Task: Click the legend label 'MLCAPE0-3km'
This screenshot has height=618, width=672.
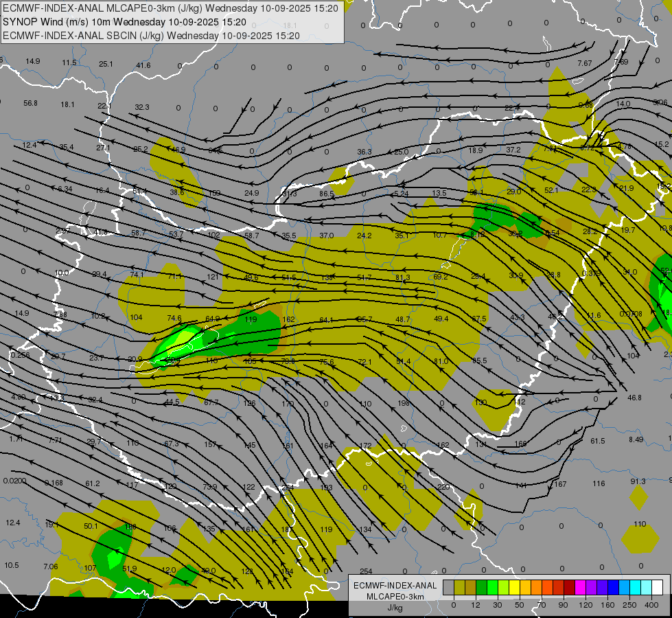Action: pos(395,597)
